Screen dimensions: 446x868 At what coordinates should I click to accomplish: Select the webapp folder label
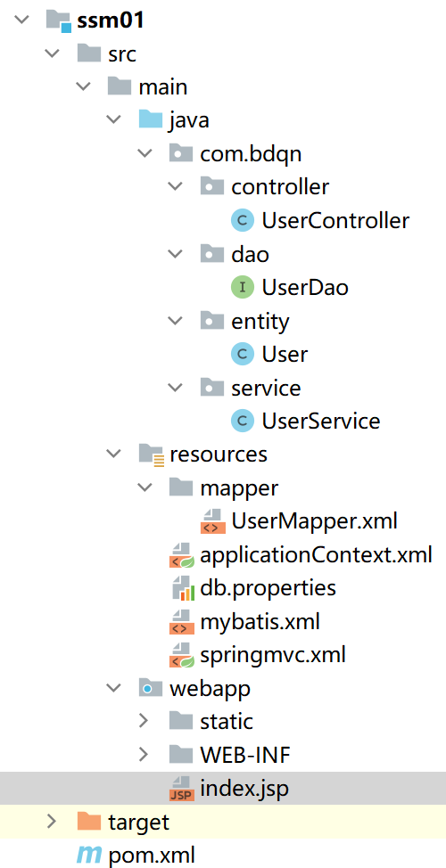coord(210,689)
